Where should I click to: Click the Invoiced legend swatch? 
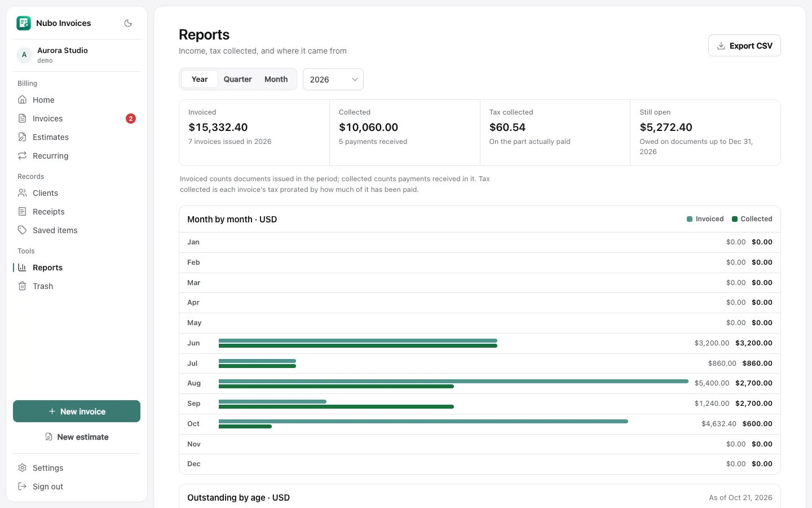(690, 219)
